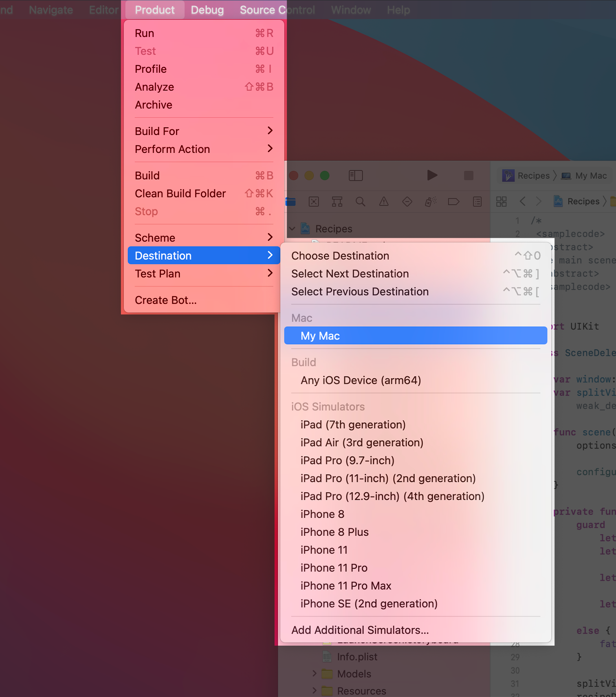This screenshot has width=616, height=697.
Task: Collapse the Recipes project tree row
Action: (292, 229)
